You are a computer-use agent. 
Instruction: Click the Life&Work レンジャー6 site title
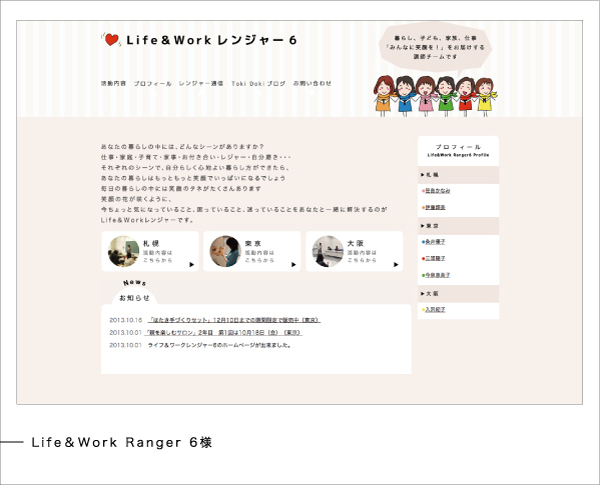(x=211, y=41)
